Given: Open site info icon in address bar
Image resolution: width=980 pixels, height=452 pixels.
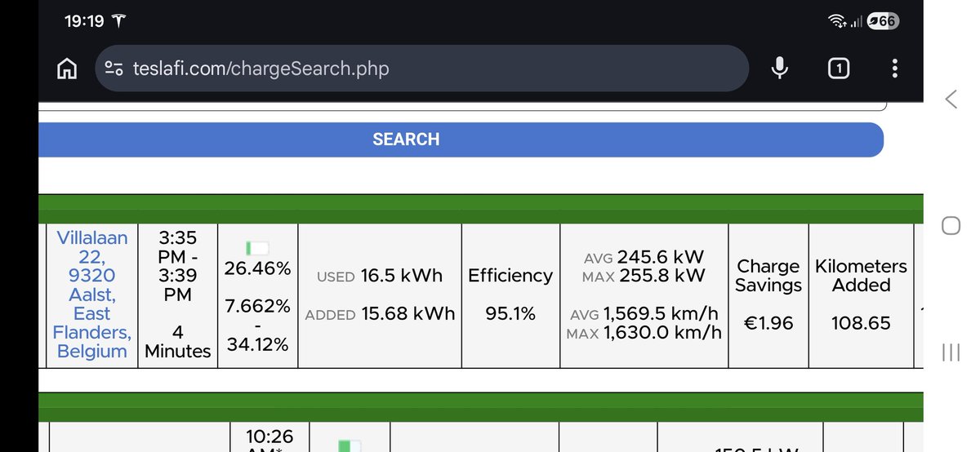Looking at the screenshot, I should (x=114, y=69).
